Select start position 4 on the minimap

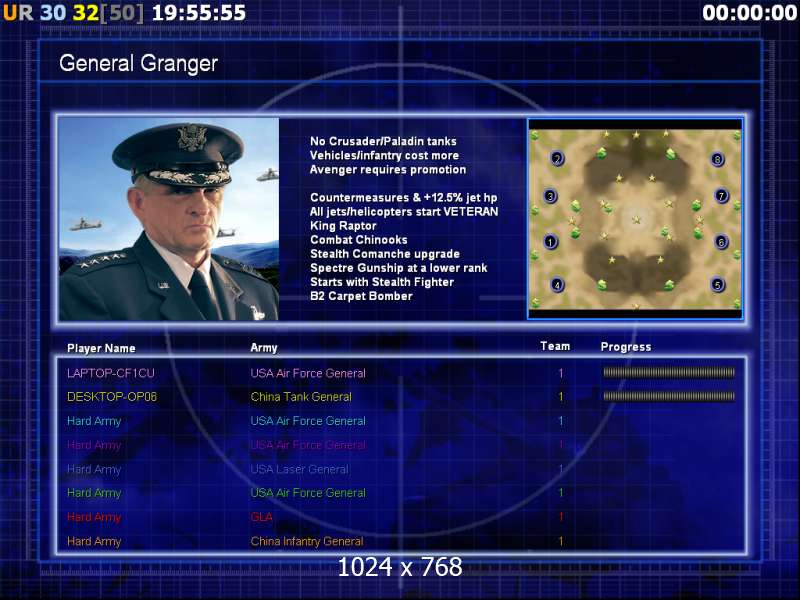(x=557, y=285)
